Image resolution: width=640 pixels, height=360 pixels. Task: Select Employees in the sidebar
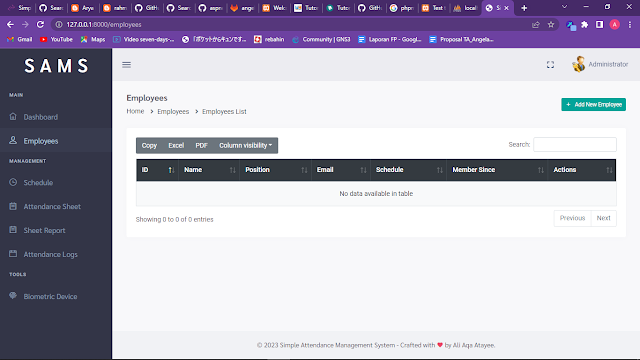(56, 141)
